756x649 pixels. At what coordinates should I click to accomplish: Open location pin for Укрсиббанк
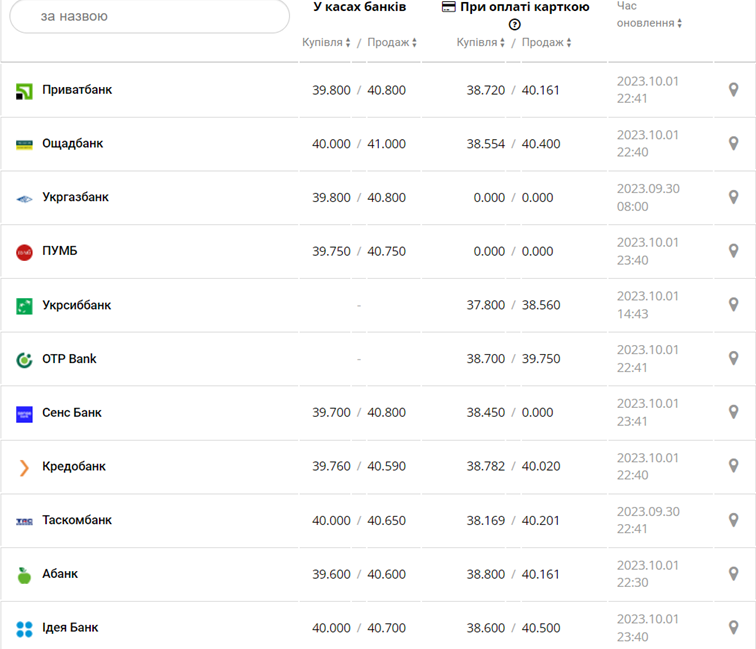tap(733, 305)
